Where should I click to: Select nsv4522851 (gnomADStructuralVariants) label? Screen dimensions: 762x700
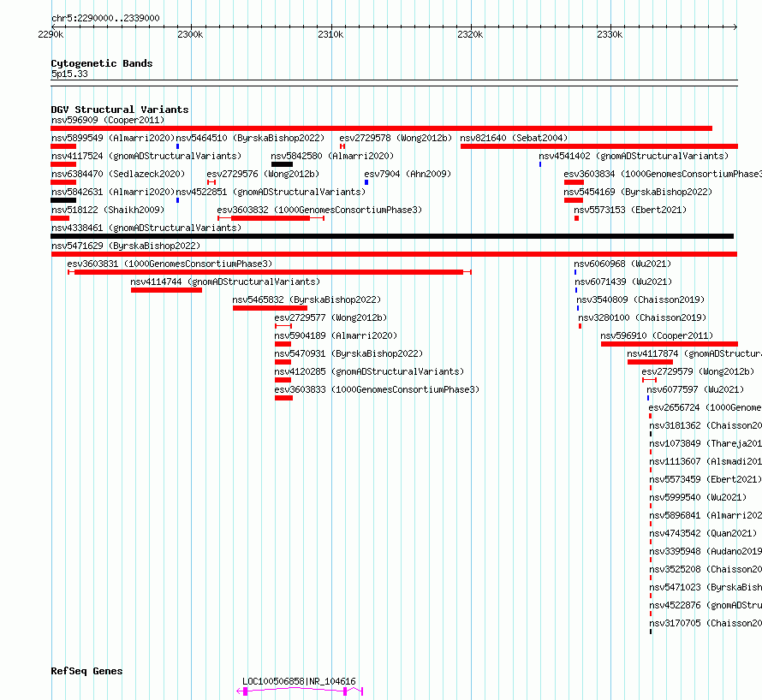click(271, 192)
